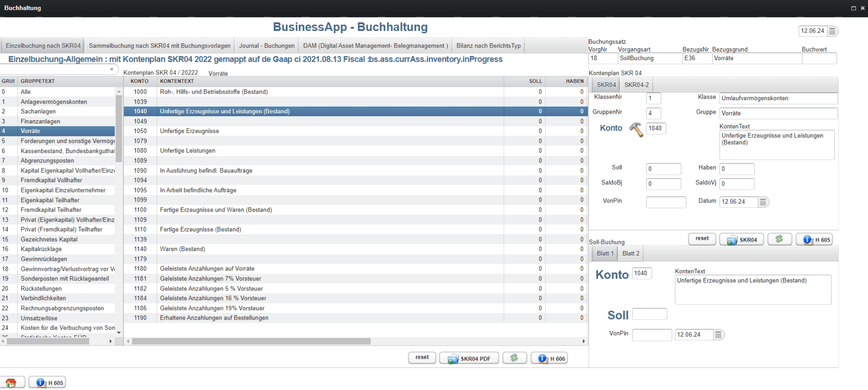The height and width of the screenshot is (390, 868).
Task: Click right arrow of account table horizontal scrollbar
Action: [x=583, y=342]
